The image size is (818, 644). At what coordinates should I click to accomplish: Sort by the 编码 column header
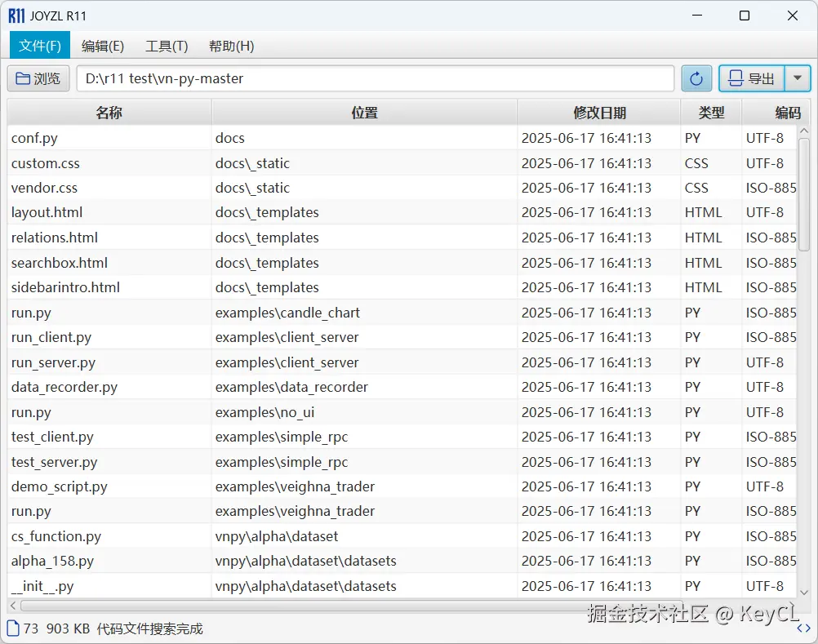point(777,113)
